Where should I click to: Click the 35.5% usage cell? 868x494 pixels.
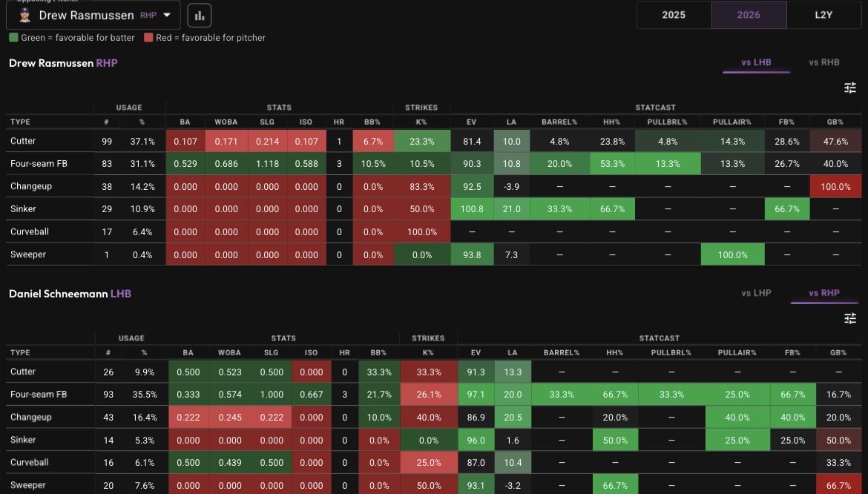[x=145, y=395]
